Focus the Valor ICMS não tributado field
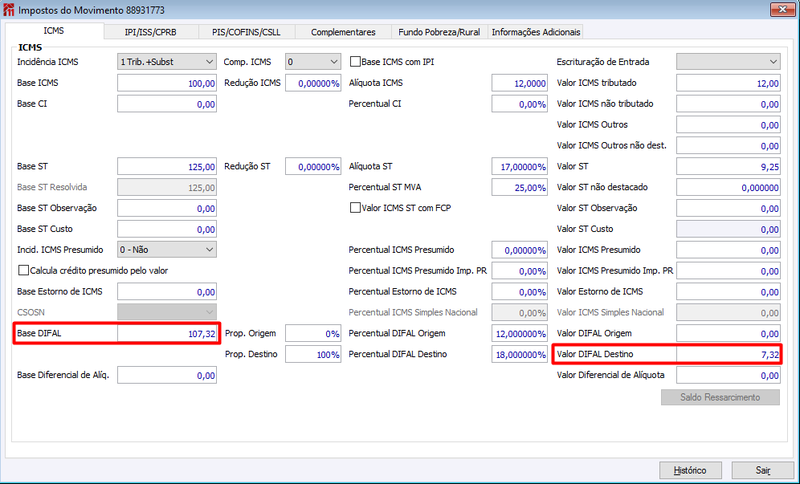 pyautogui.click(x=728, y=104)
